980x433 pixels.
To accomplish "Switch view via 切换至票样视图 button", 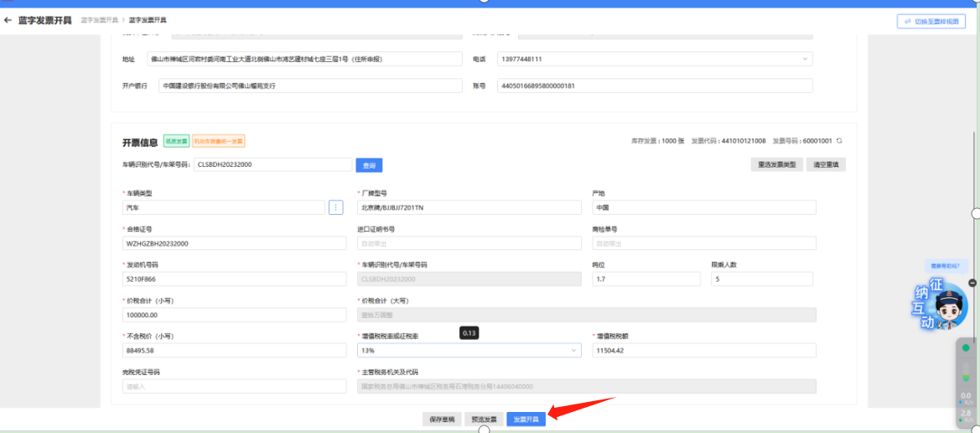I will (x=930, y=21).
